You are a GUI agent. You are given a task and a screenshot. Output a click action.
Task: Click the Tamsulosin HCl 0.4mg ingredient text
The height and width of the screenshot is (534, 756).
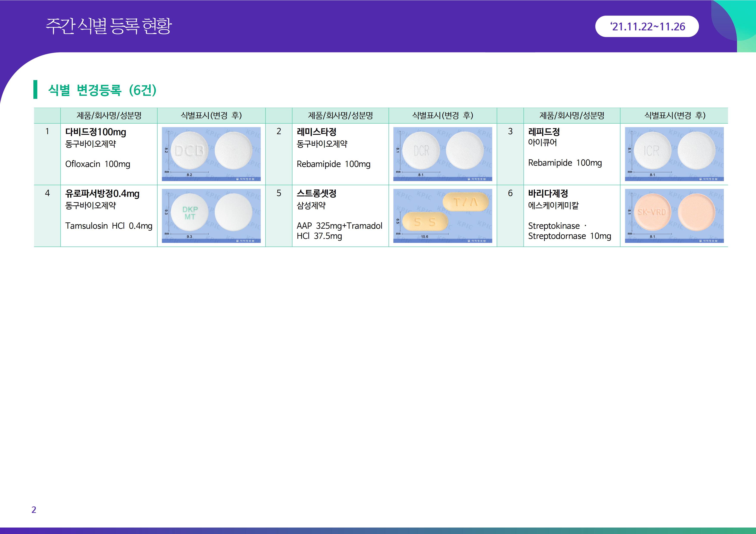pyautogui.click(x=109, y=226)
